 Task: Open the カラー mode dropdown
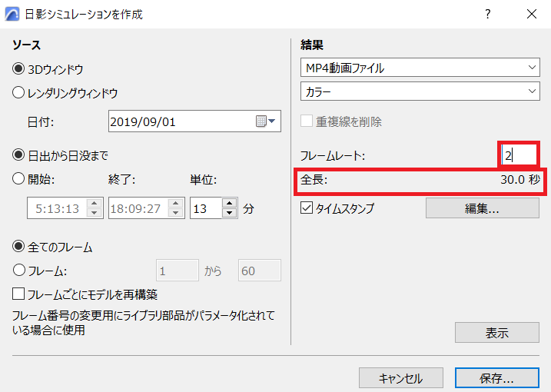(x=420, y=91)
